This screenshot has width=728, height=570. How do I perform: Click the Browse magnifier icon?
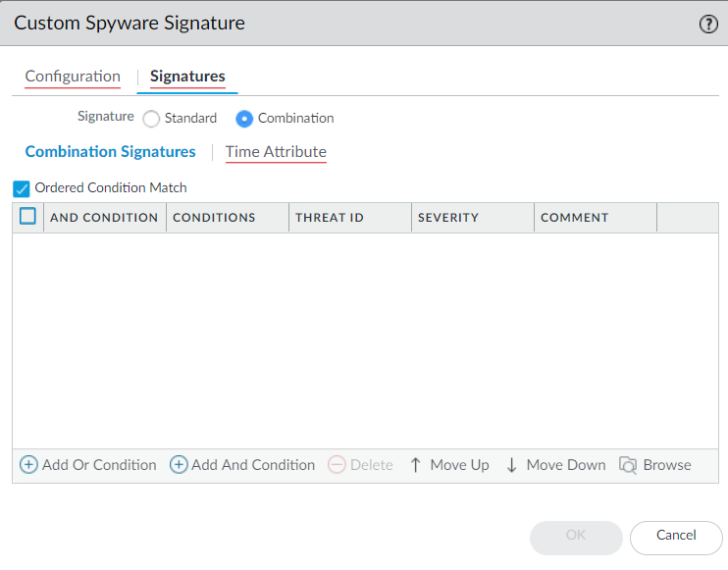628,465
